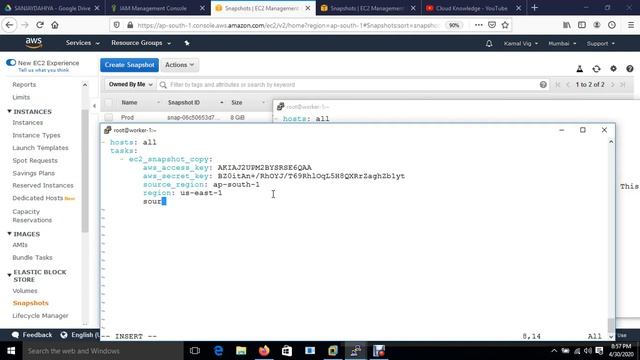Open AWS notifications bell
The width and height of the screenshot is (640, 360).
[489, 43]
